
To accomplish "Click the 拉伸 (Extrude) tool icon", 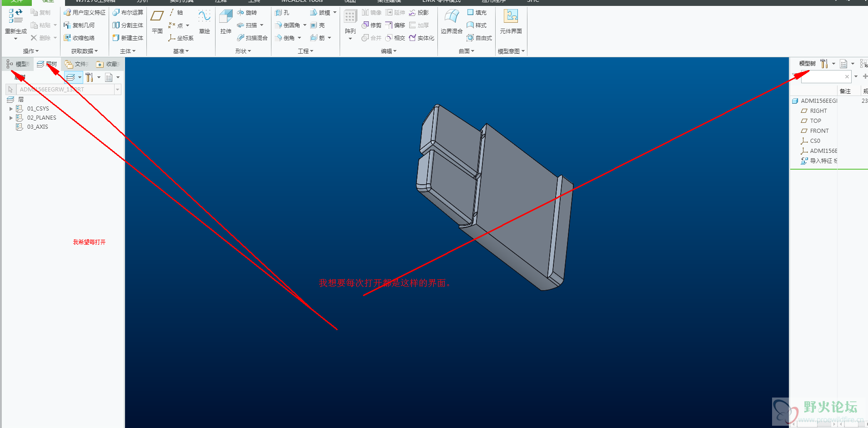I will pyautogui.click(x=226, y=17).
